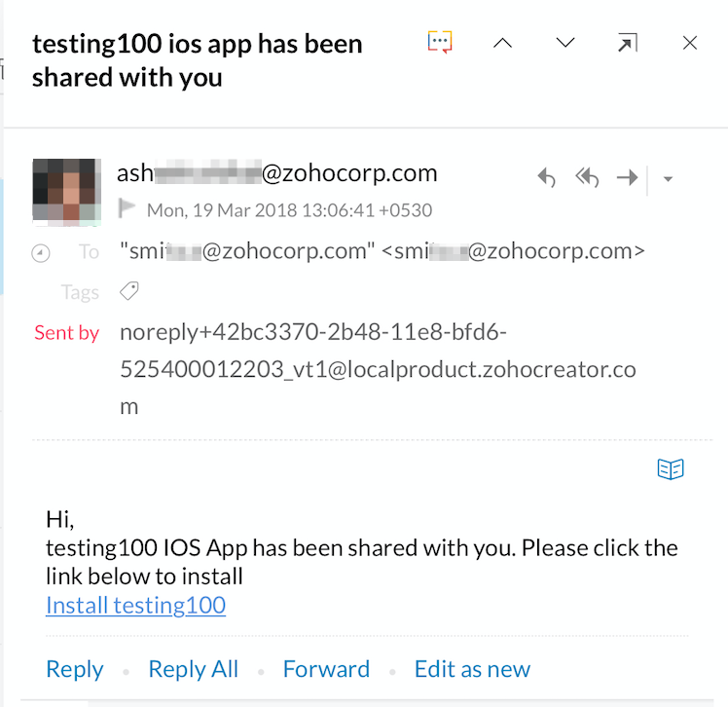Screen dimensions: 728x707
Task: Toggle the reader view book icon
Action: click(671, 469)
